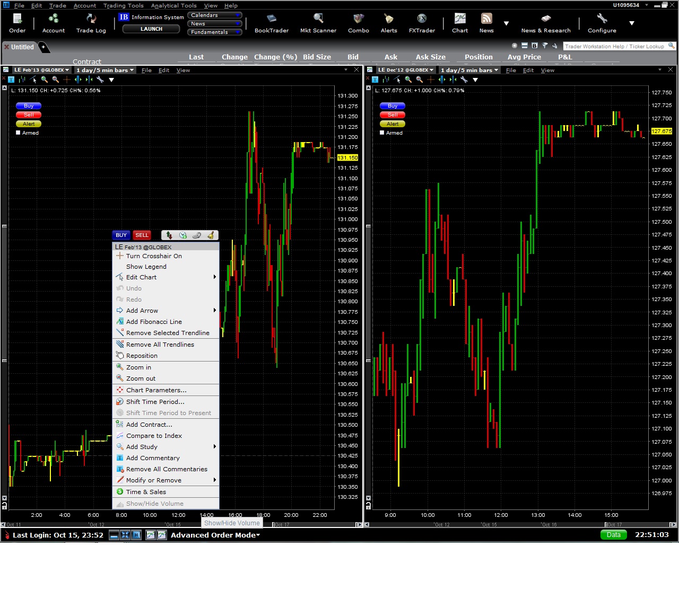Enable Armed checkbox on LE Feb'13 chart
679x616 pixels.
point(19,133)
